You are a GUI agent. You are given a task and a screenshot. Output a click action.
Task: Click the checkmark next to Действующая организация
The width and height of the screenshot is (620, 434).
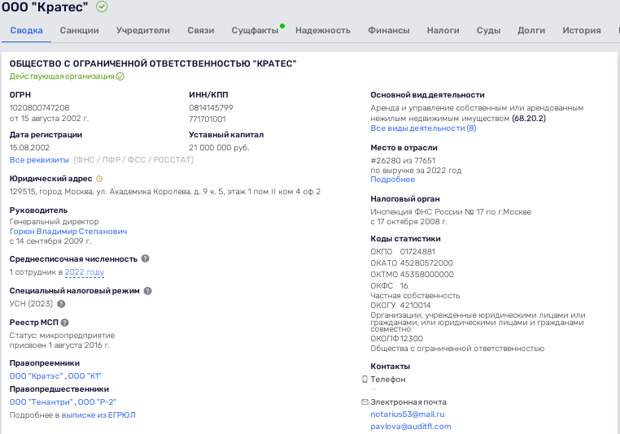120,76
